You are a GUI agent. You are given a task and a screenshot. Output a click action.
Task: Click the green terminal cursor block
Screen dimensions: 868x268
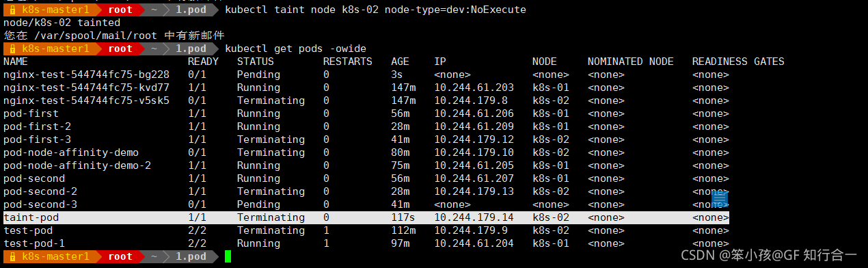pos(228,257)
